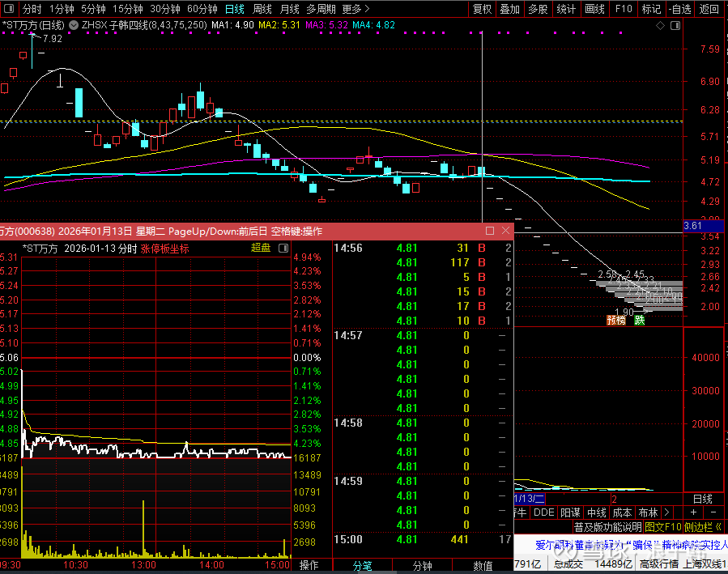Select the 分钟 tab in popup

(422, 565)
